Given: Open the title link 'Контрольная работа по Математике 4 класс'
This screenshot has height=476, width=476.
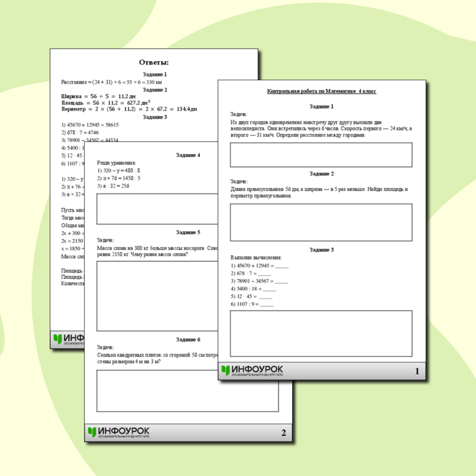Looking at the screenshot, I should click(x=322, y=91).
